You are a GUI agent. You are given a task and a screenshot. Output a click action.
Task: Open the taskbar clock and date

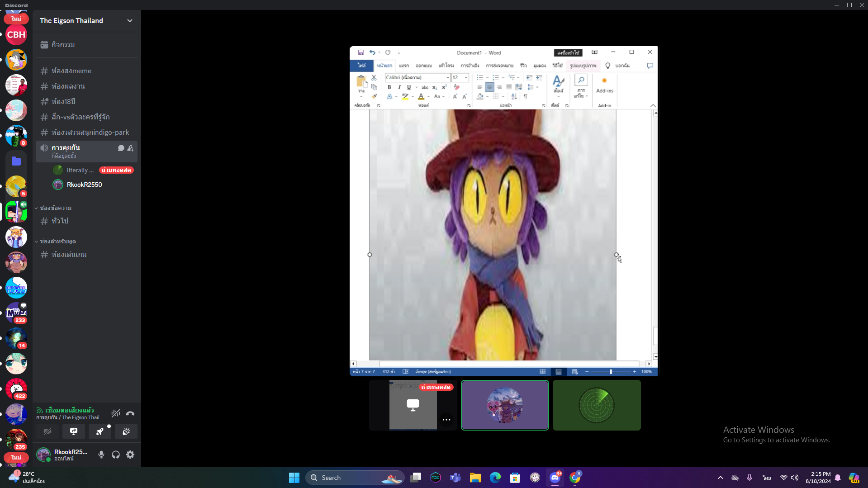click(x=818, y=478)
